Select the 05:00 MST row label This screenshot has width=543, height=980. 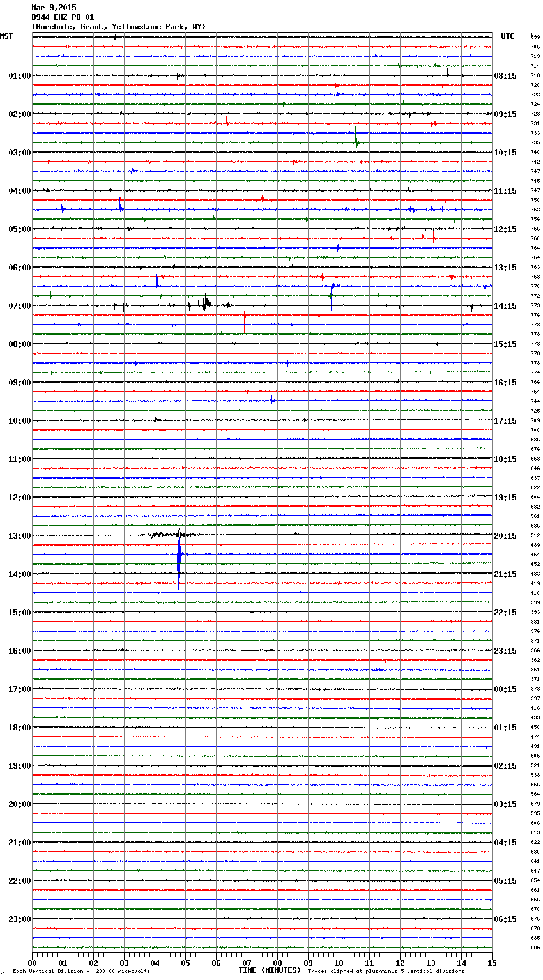tap(20, 229)
